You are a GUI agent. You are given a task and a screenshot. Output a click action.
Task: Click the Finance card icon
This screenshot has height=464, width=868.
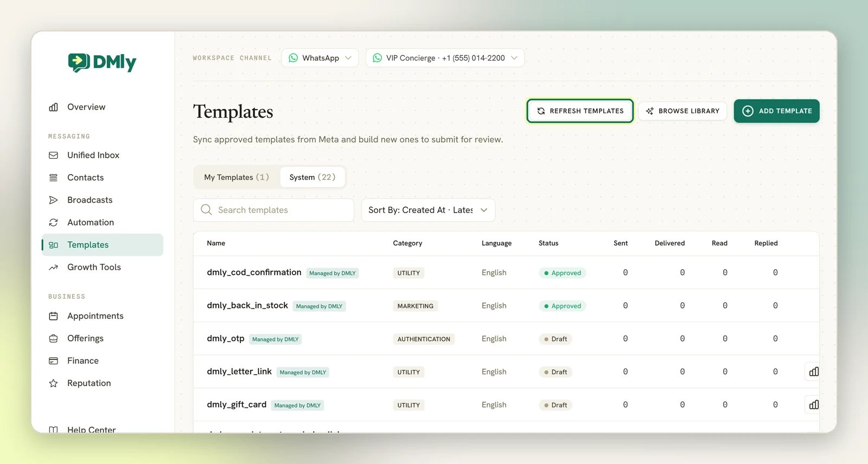coord(53,361)
